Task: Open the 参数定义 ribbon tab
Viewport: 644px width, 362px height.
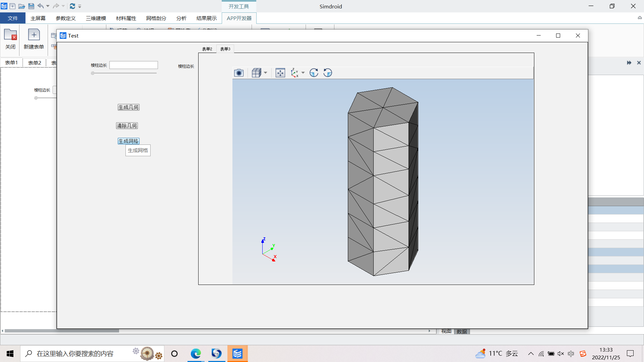Action: pyautogui.click(x=66, y=18)
